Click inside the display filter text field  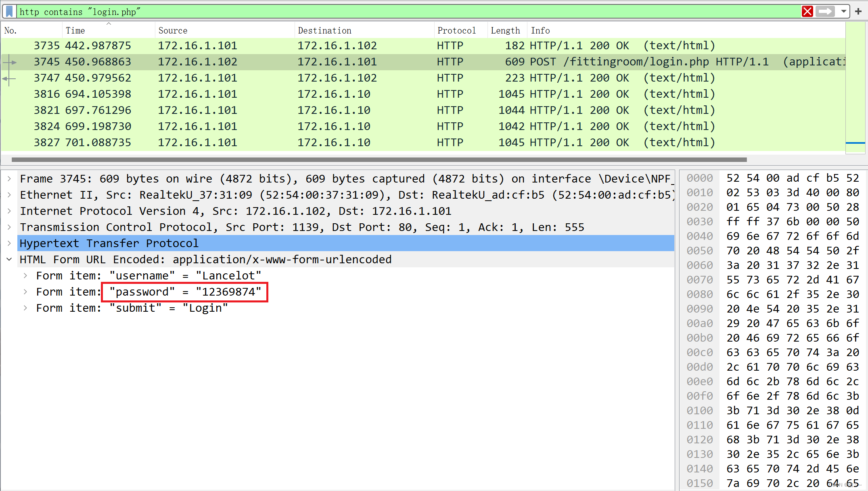click(x=404, y=12)
